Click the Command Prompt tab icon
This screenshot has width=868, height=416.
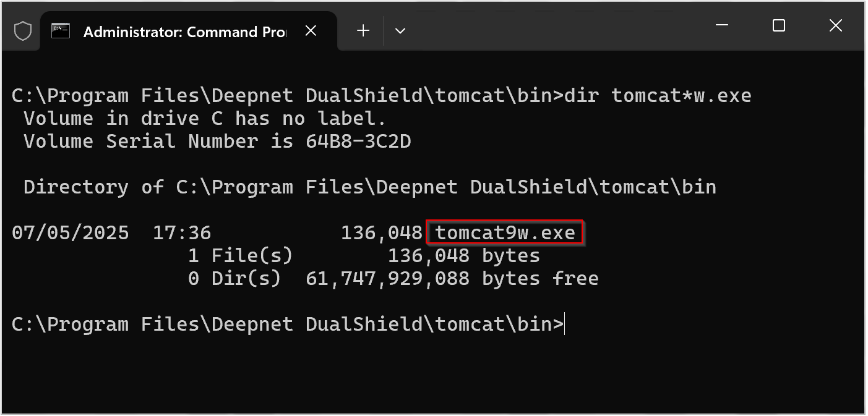coord(61,31)
